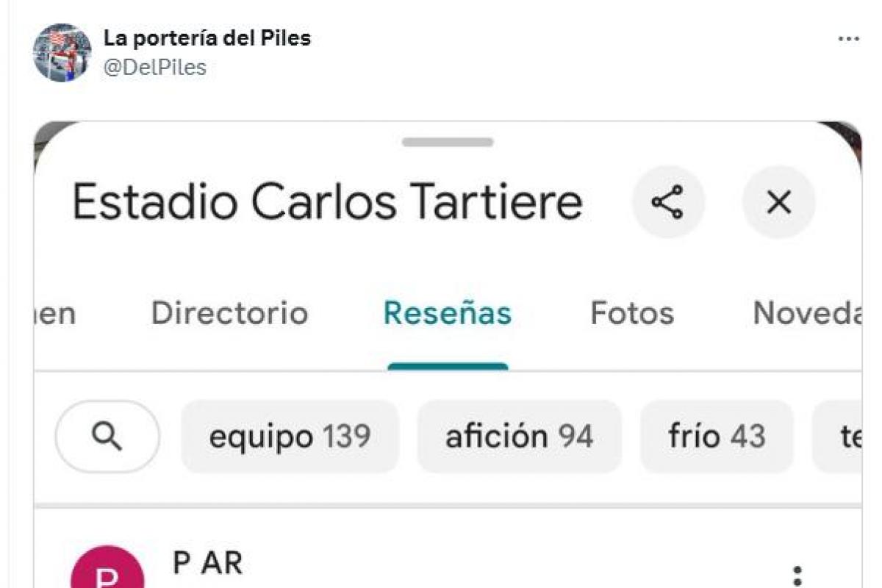Open the @DelPiles handle link
Image resolution: width=882 pixels, height=588 pixels.
(x=154, y=68)
